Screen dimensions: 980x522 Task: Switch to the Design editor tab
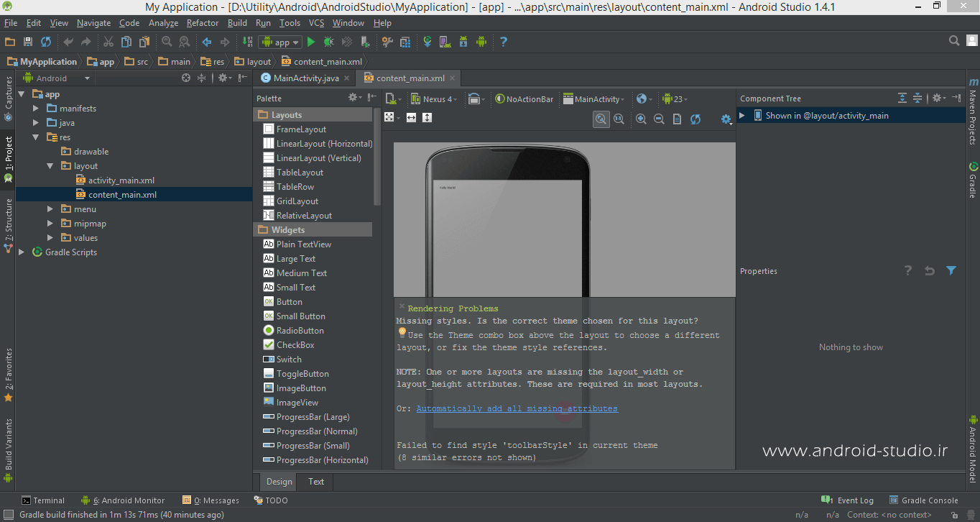[279, 482]
